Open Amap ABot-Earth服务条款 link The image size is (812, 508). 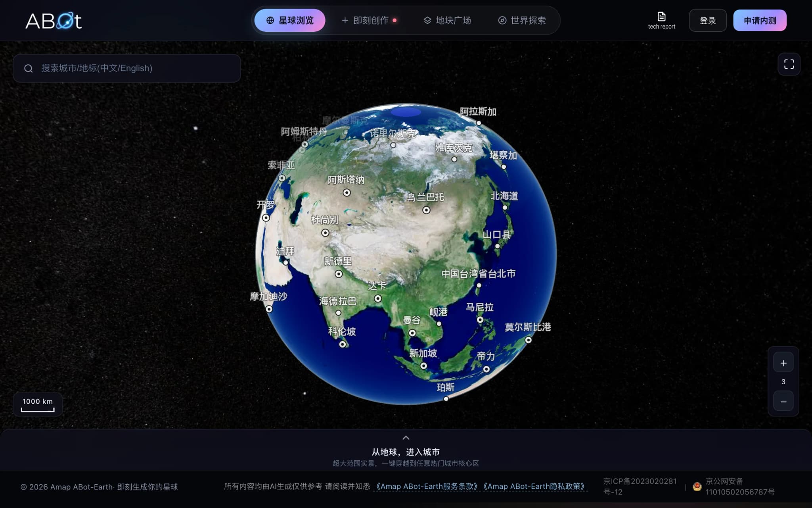tap(426, 487)
